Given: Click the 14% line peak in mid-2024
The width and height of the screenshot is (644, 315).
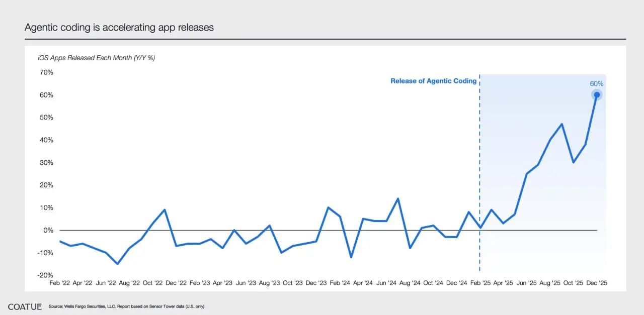Looking at the screenshot, I should [398, 198].
